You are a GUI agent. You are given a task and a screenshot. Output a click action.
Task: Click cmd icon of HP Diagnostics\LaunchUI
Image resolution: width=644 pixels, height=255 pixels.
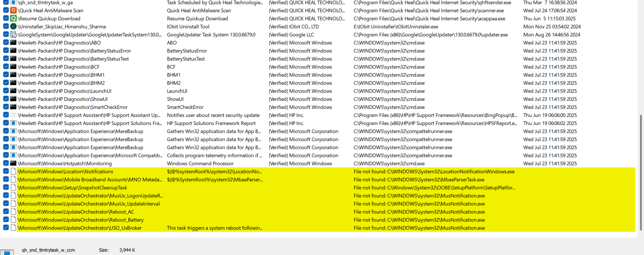pyautogui.click(x=13, y=91)
